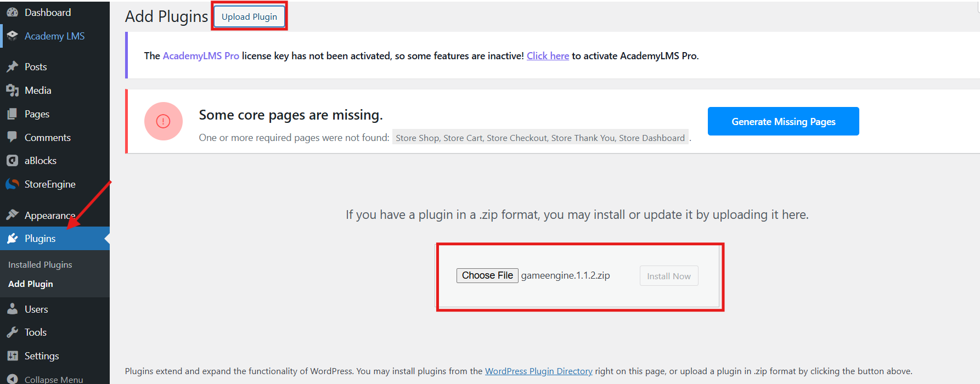This screenshot has width=980, height=384.
Task: Open the Users menu item
Action: coord(55,309)
